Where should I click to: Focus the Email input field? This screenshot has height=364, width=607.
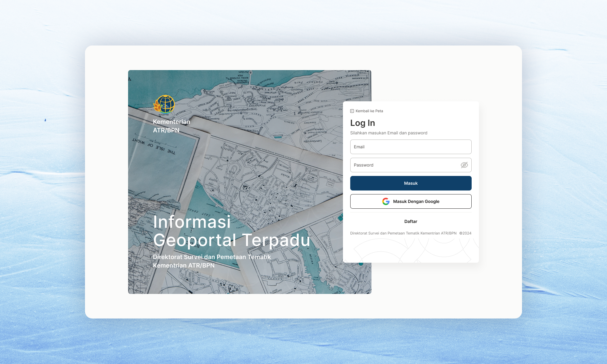[x=410, y=147]
